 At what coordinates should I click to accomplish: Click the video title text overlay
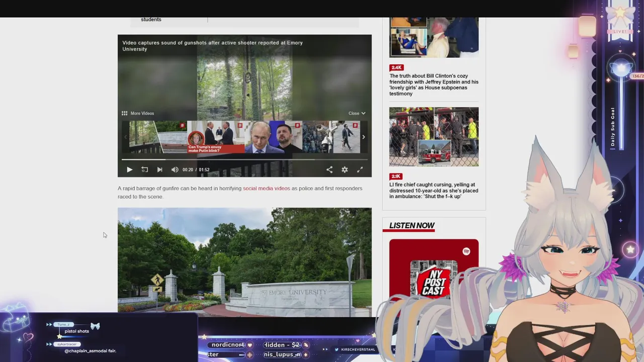point(212,46)
